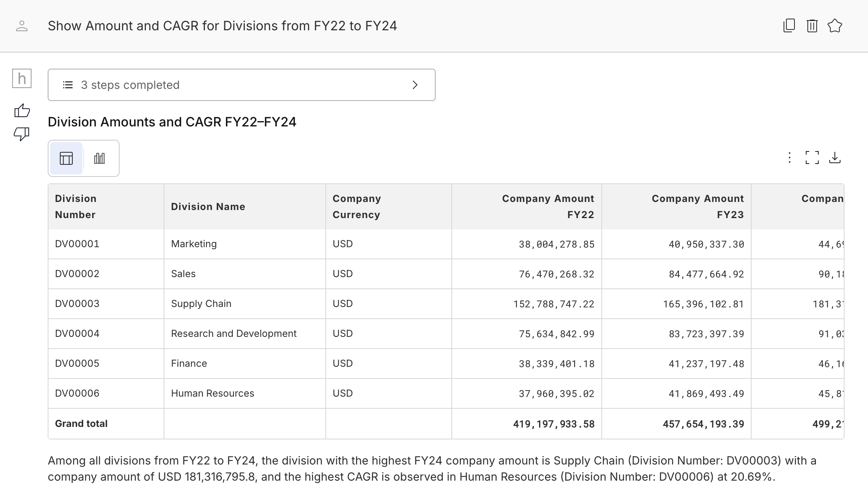868x496 pixels.
Task: Expand the table to fullscreen view
Action: pyautogui.click(x=812, y=158)
